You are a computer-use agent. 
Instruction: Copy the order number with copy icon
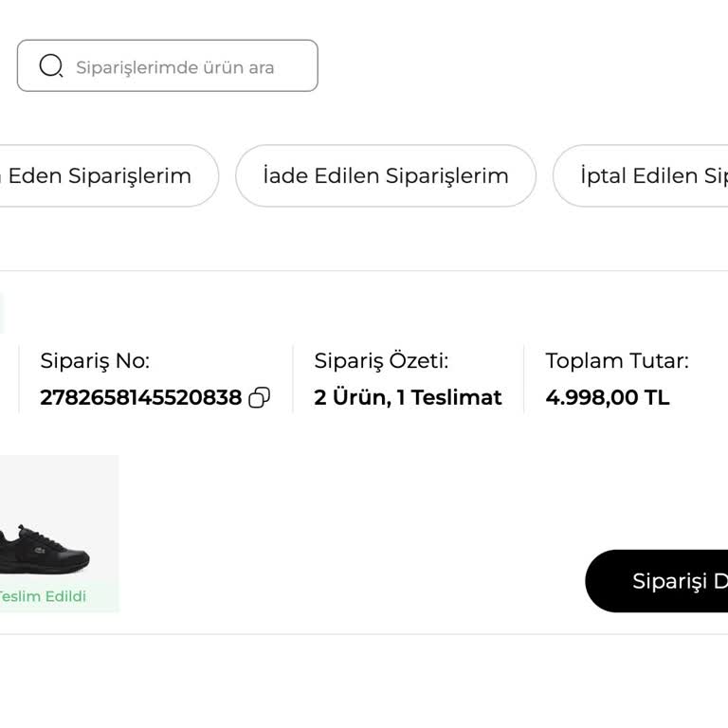coord(259,398)
